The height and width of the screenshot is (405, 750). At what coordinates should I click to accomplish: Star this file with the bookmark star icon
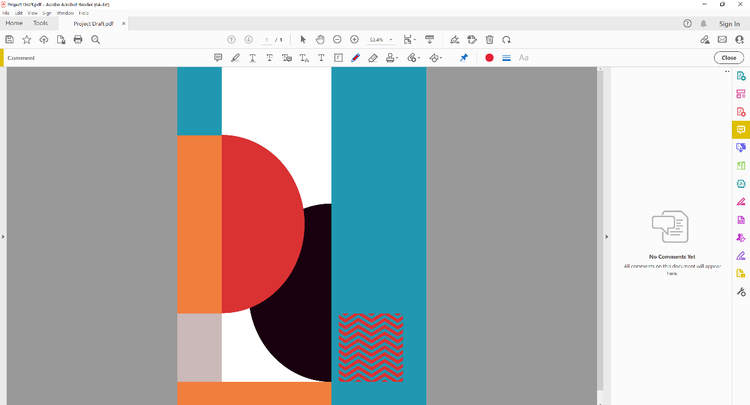[x=27, y=40]
